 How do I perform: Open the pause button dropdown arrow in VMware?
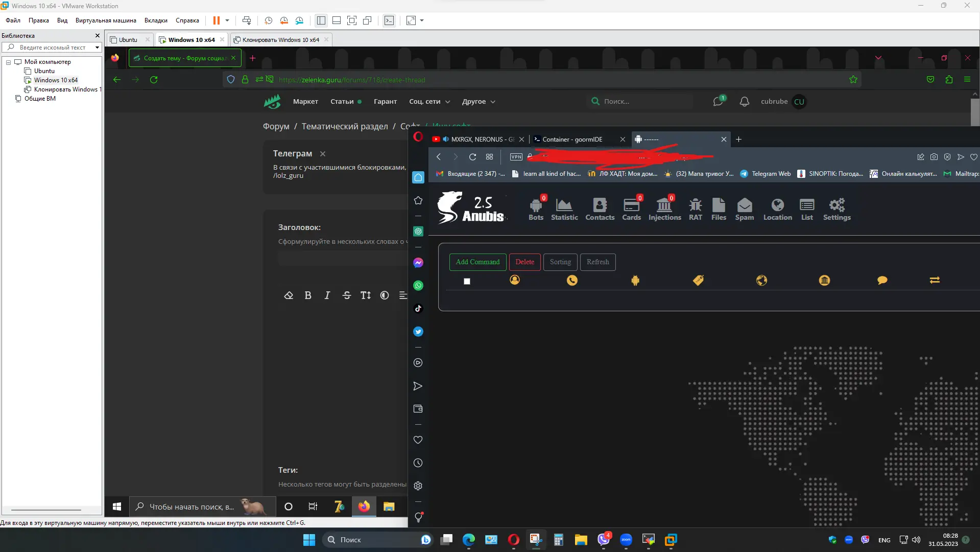227,20
